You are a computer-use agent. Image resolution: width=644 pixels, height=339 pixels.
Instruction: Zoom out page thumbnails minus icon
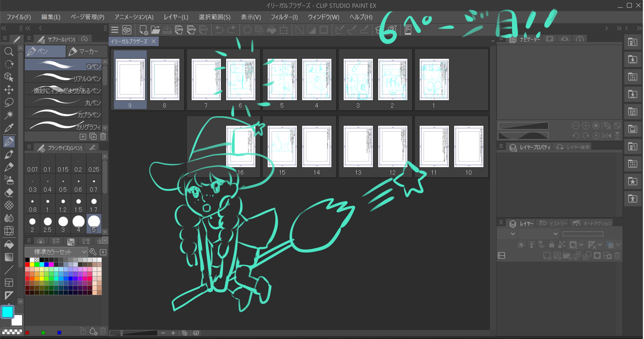[163, 333]
